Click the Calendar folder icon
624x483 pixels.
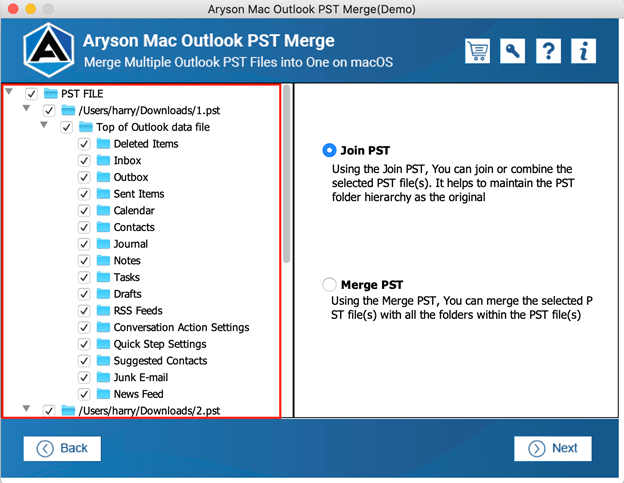[103, 210]
